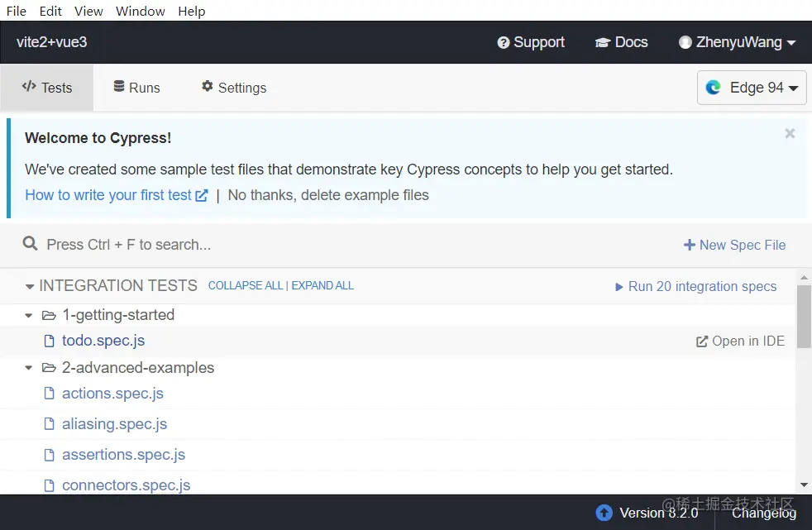The height and width of the screenshot is (530, 812).
Task: Click the file icon beside aliasing.spec.js
Action: coord(49,424)
